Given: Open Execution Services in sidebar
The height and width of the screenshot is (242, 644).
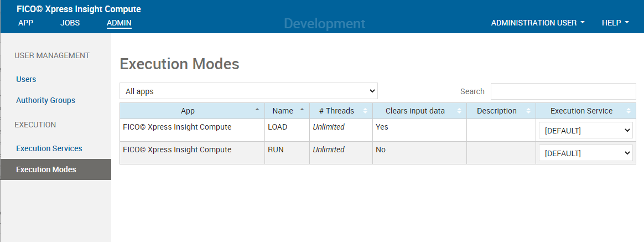Looking at the screenshot, I should (x=49, y=148).
